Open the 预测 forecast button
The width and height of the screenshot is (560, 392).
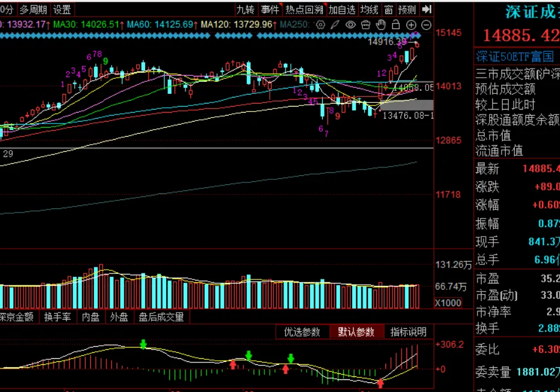pyautogui.click(x=407, y=10)
